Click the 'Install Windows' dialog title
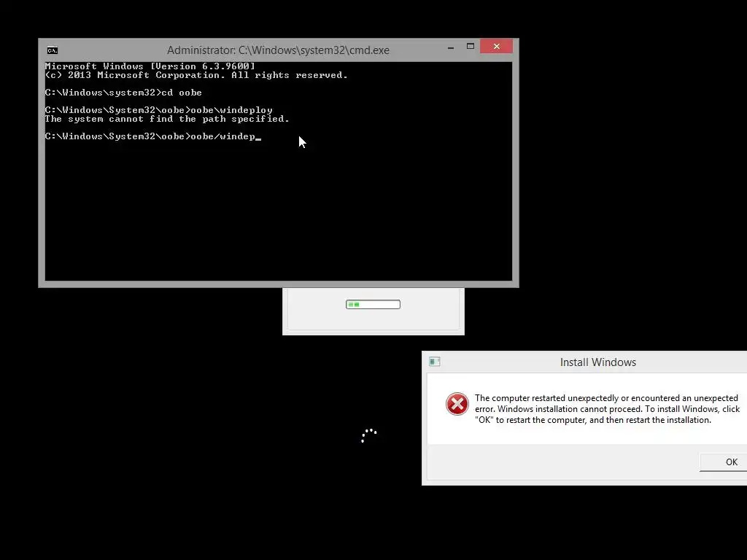This screenshot has width=747, height=560. coord(598,362)
